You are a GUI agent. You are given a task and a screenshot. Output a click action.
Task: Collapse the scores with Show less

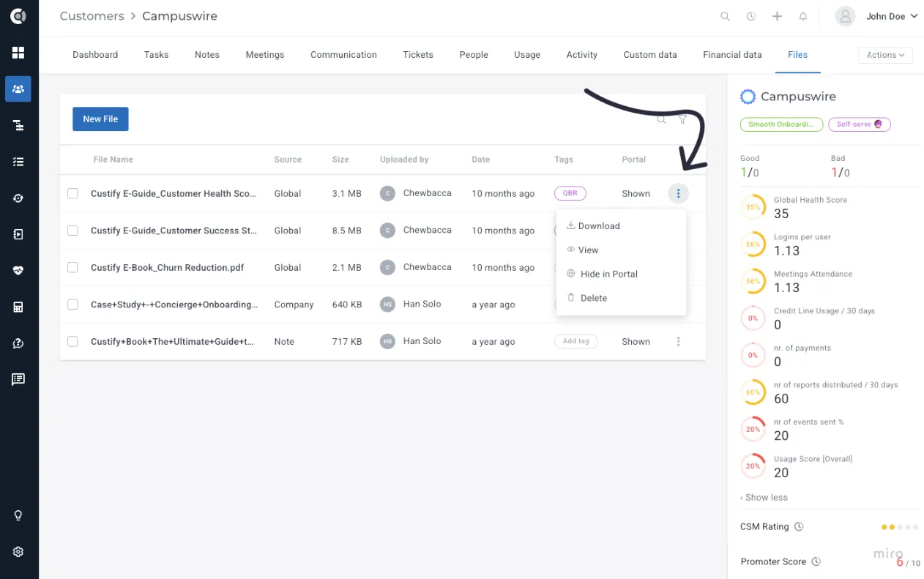click(x=764, y=497)
